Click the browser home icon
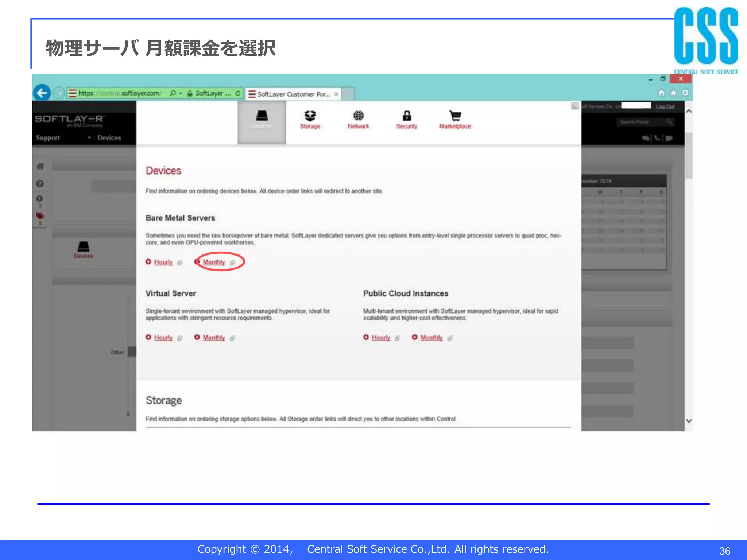 (661, 93)
